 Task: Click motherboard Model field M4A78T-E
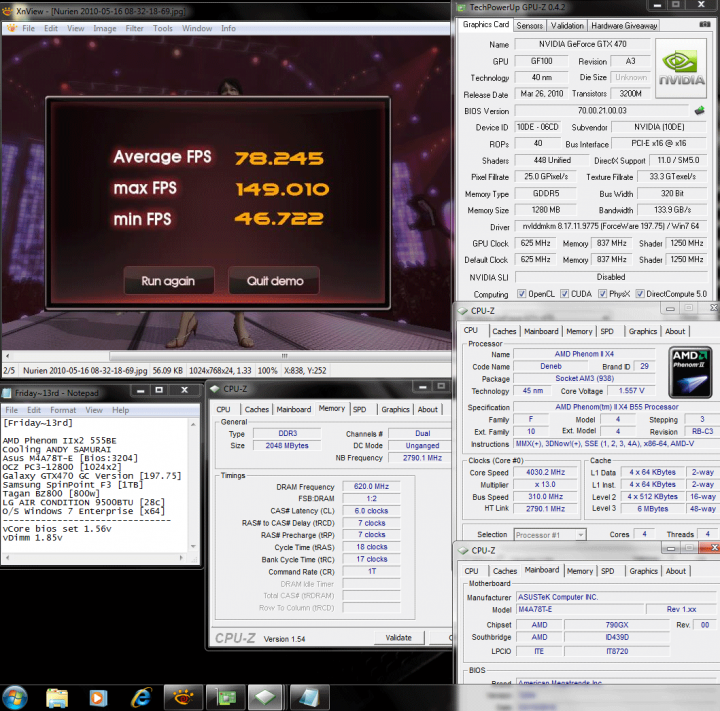coord(579,609)
